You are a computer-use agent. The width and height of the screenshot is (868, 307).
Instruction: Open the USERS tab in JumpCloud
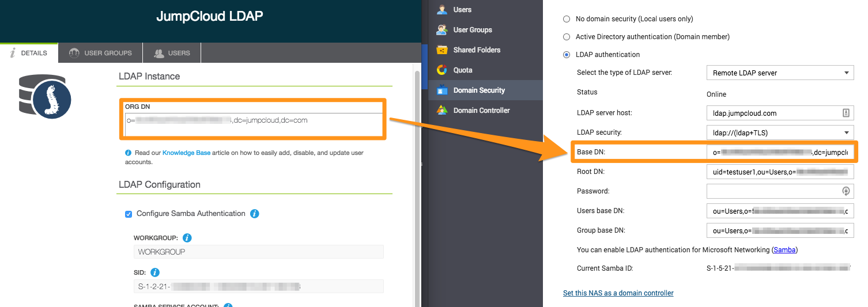(x=172, y=53)
